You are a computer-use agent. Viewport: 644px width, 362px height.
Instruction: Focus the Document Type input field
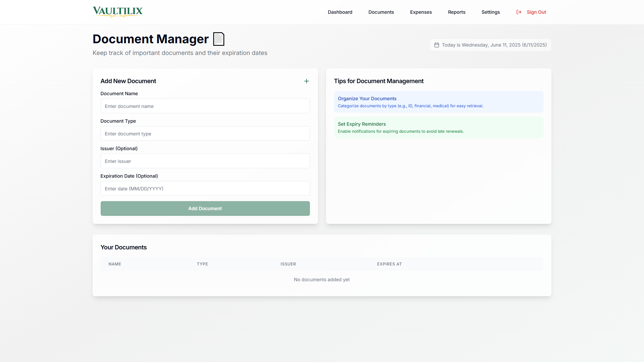tap(205, 133)
